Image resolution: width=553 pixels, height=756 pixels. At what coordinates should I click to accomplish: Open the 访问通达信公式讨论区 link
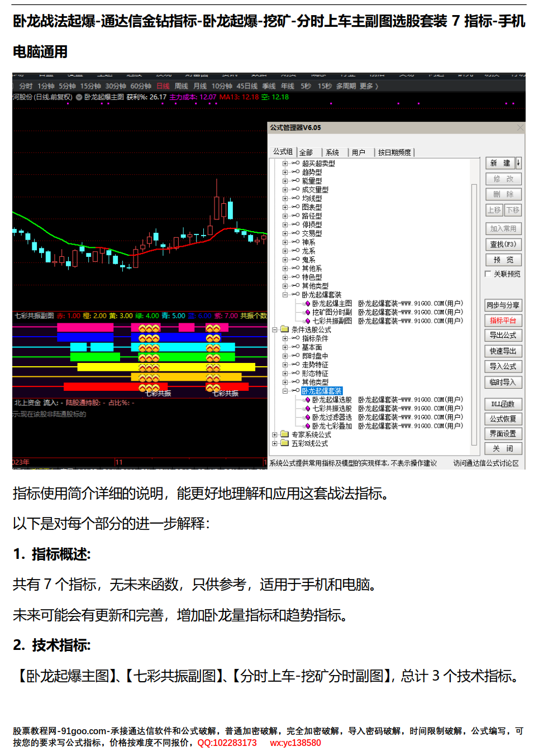click(486, 463)
